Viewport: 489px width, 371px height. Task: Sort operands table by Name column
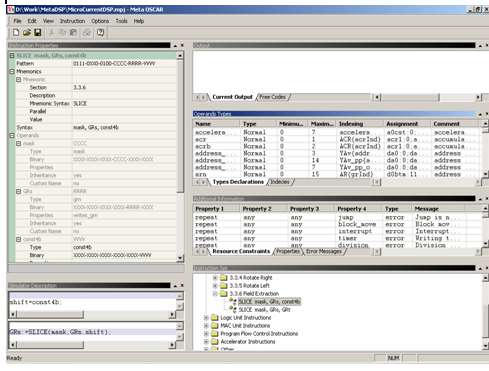click(217, 124)
